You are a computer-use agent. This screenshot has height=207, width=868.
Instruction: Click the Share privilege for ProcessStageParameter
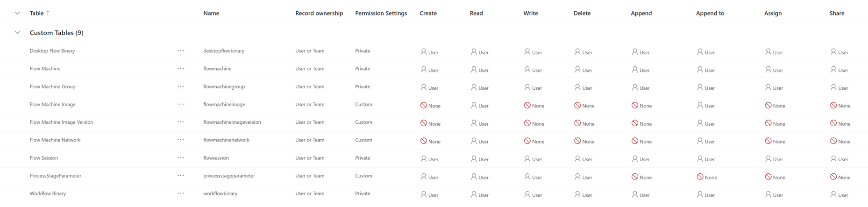tap(840, 177)
